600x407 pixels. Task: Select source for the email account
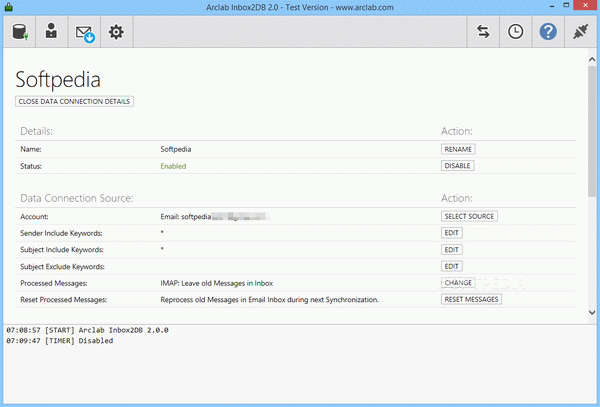point(469,216)
